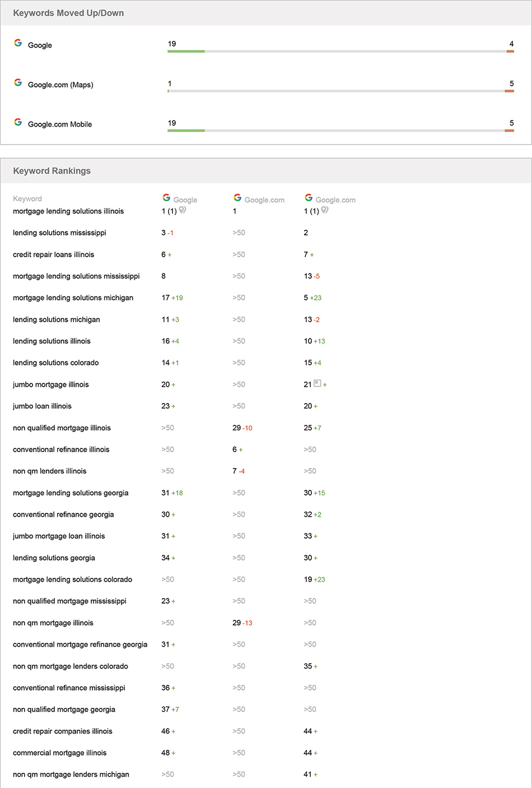The width and height of the screenshot is (532, 788).
Task: Click the Google logo next to 'Google.com Mobile'
Action: click(18, 122)
